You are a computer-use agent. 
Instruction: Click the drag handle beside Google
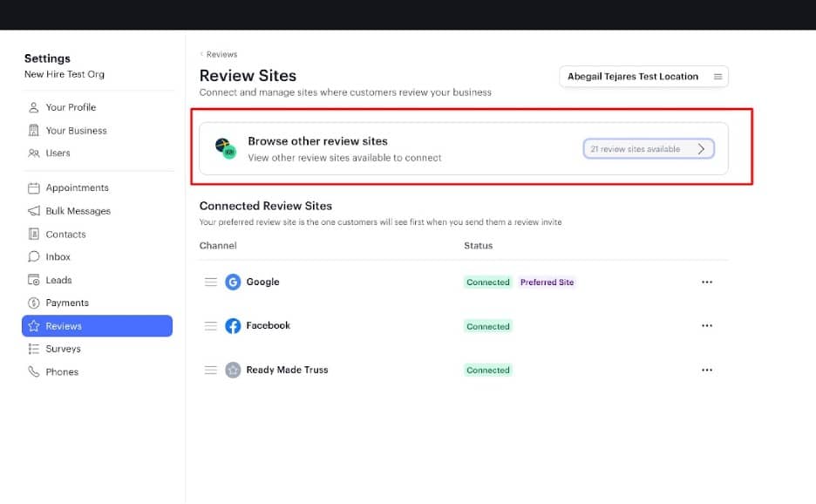[210, 282]
